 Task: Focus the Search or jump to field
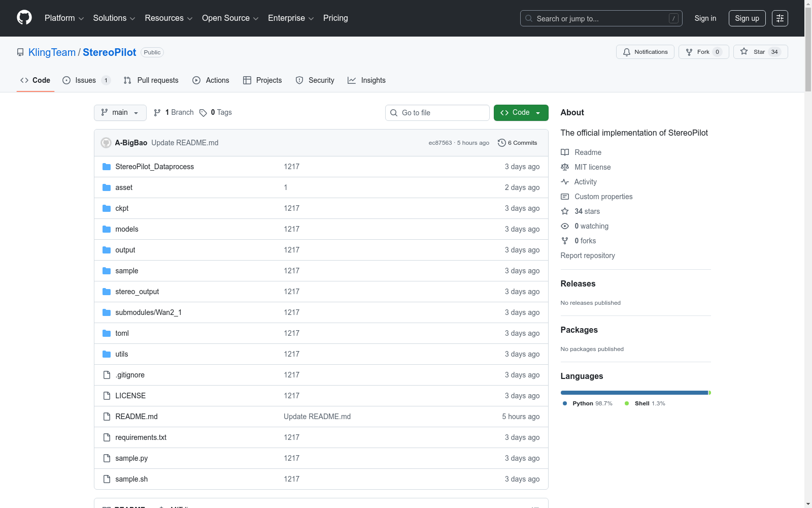(601, 18)
